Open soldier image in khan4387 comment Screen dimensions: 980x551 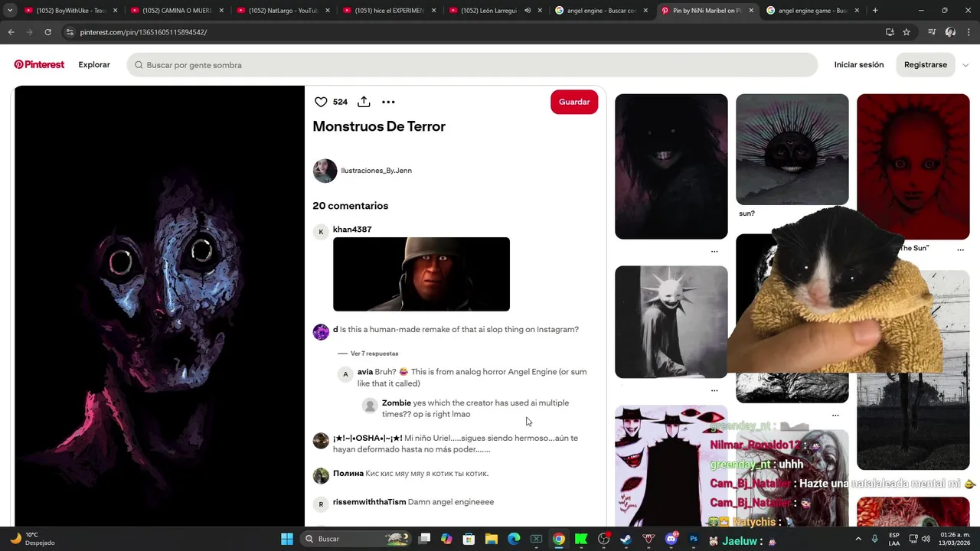421,274
